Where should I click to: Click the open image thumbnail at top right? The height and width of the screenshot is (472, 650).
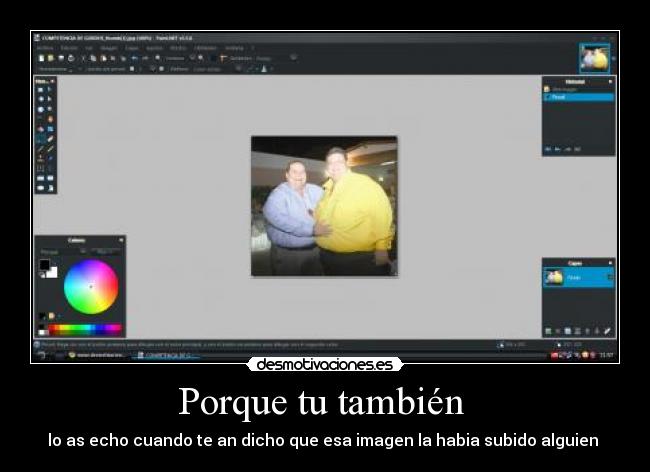(x=594, y=58)
